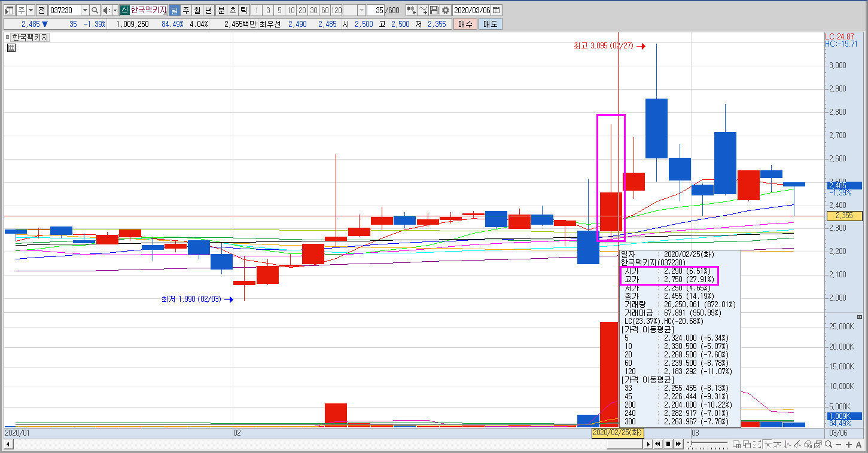Expand the stock code history dropdown
Screen dimensions: 868x453
coord(85,10)
